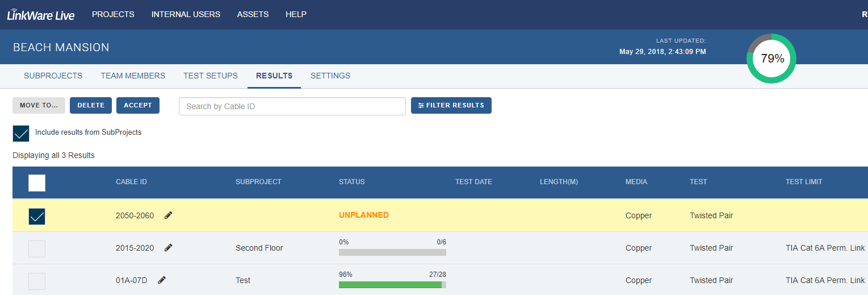868x295 pixels.
Task: Open the Internal Users menu
Action: (186, 14)
